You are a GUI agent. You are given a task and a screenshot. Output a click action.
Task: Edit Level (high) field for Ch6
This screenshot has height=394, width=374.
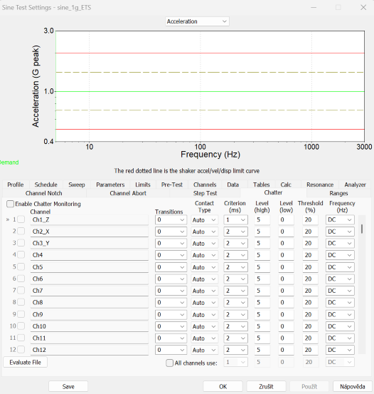coord(262,279)
